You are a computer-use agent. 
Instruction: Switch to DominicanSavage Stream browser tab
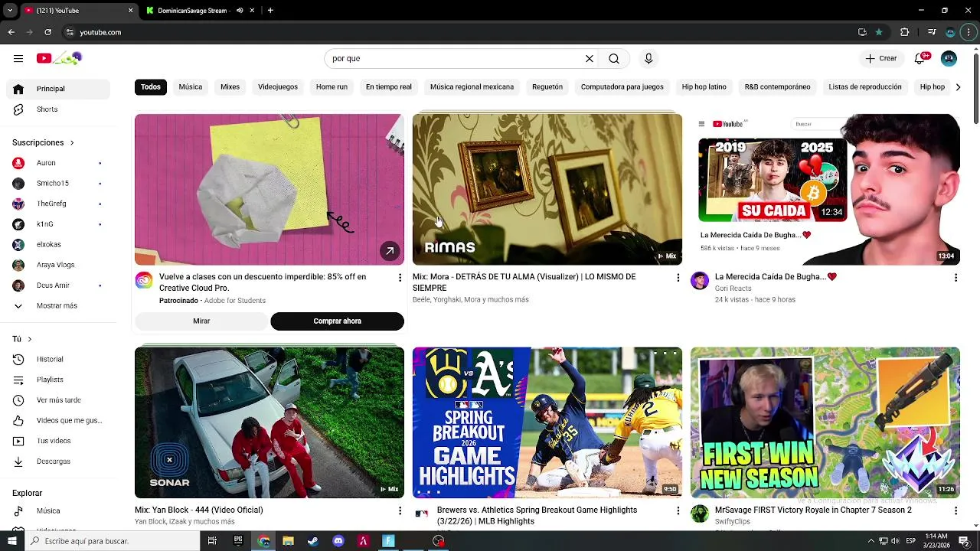click(192, 11)
